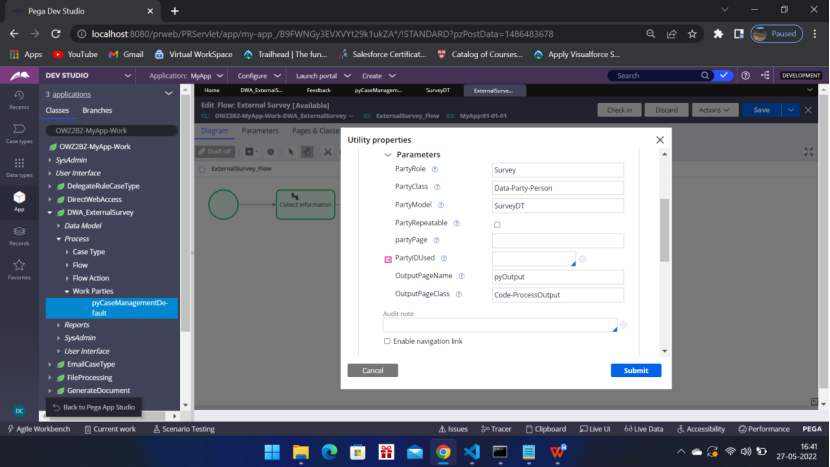Toggle Draft off mode button
Screen dimensions: 830x467
point(215,152)
